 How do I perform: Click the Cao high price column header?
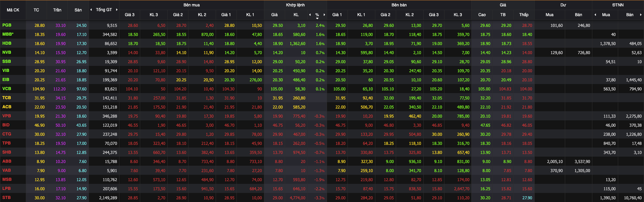point(482,15)
